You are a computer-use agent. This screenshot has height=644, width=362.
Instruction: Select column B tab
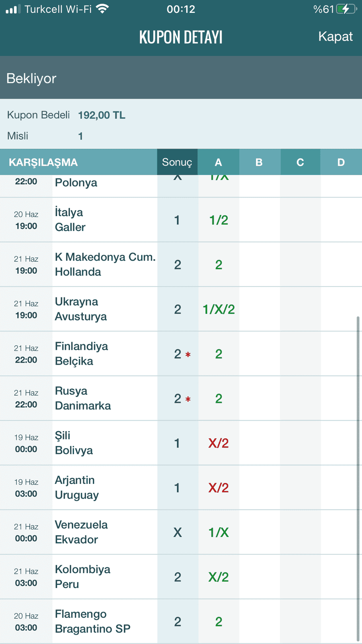(259, 162)
